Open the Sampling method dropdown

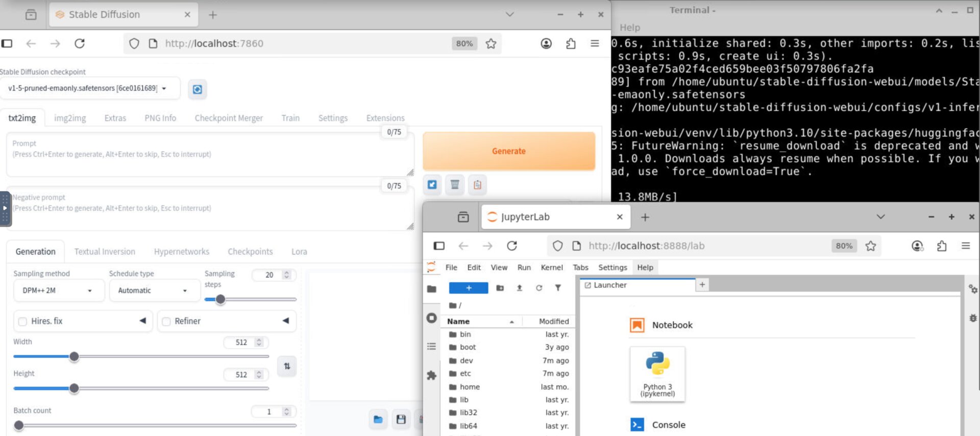coord(58,290)
